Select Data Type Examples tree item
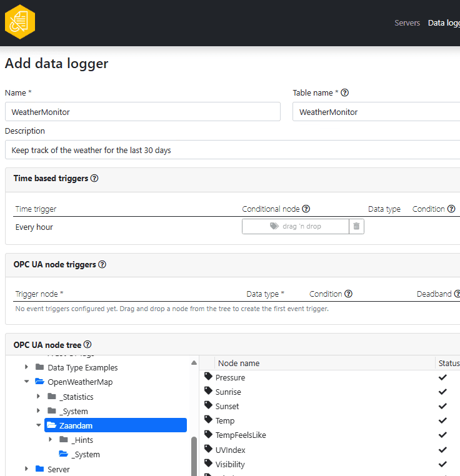 (x=82, y=368)
